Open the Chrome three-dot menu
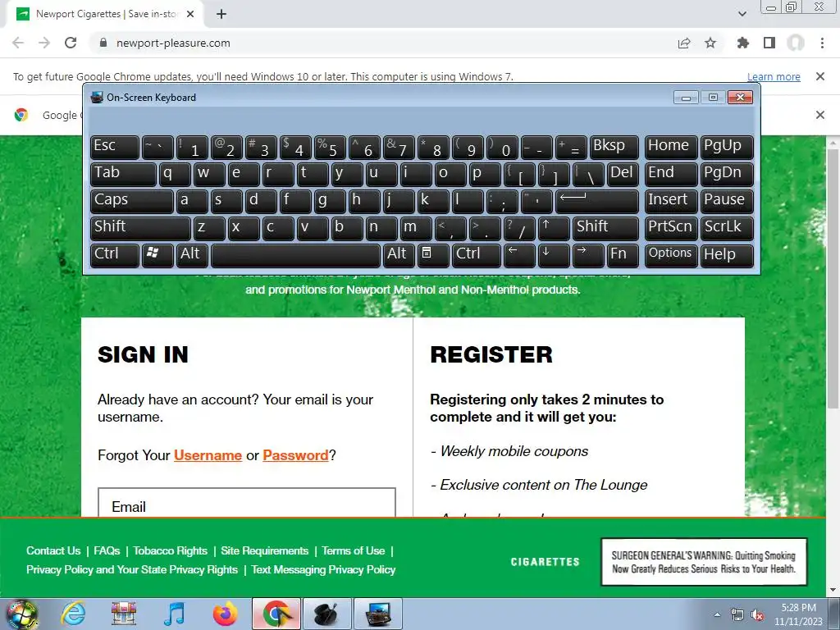This screenshot has width=840, height=630. 822,43
